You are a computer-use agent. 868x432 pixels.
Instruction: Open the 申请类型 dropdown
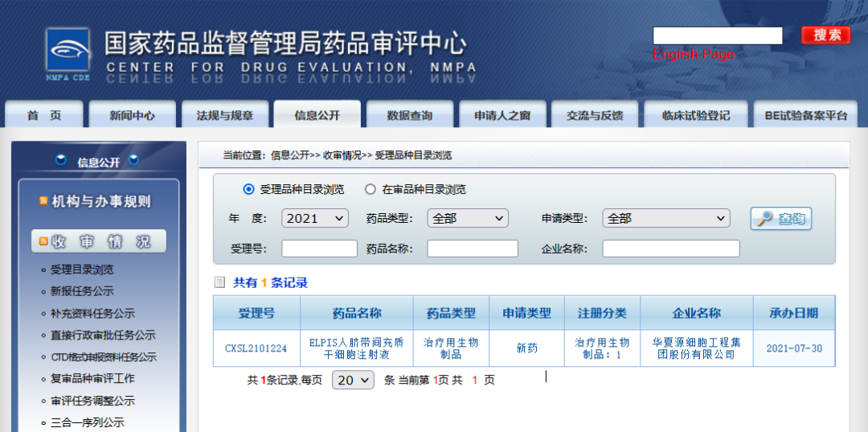666,218
